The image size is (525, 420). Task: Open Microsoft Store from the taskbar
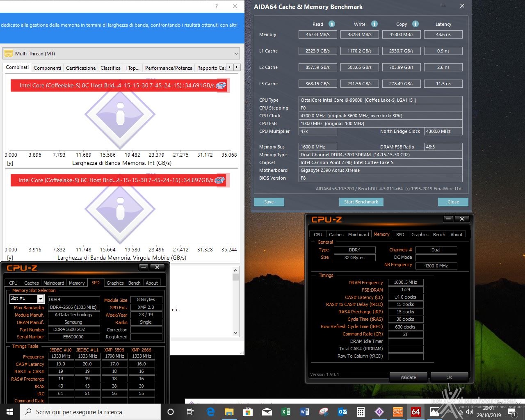[248, 412]
